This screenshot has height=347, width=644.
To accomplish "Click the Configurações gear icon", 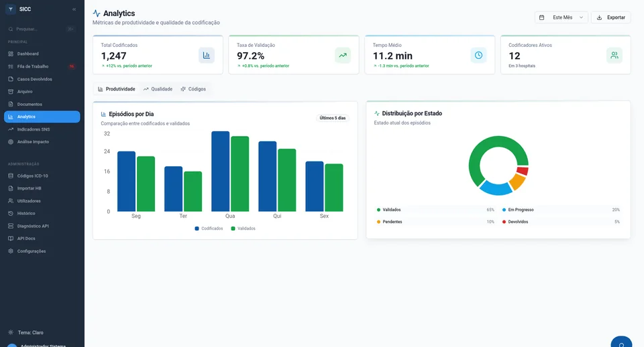I will (11, 251).
